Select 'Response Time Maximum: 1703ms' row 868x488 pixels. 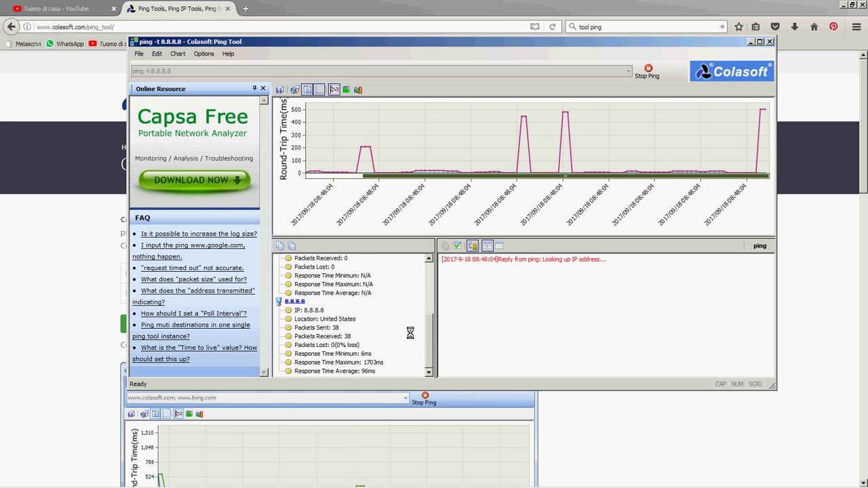[x=338, y=363]
